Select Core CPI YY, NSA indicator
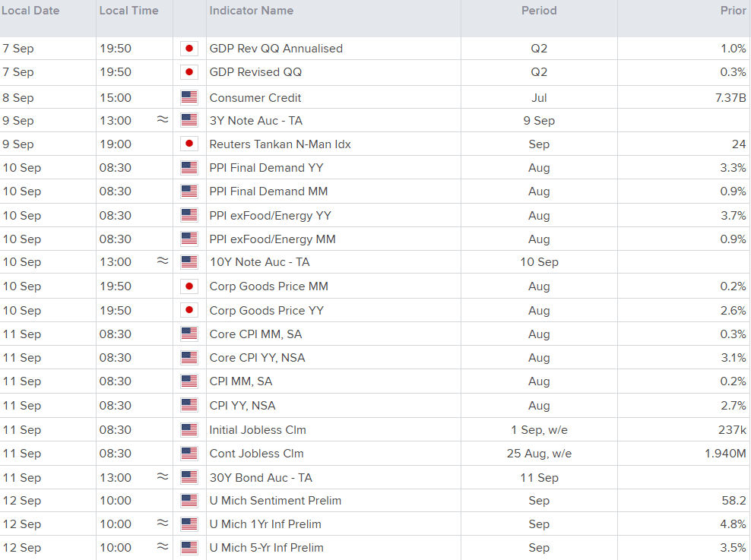Image resolution: width=751 pixels, height=560 pixels. [257, 358]
